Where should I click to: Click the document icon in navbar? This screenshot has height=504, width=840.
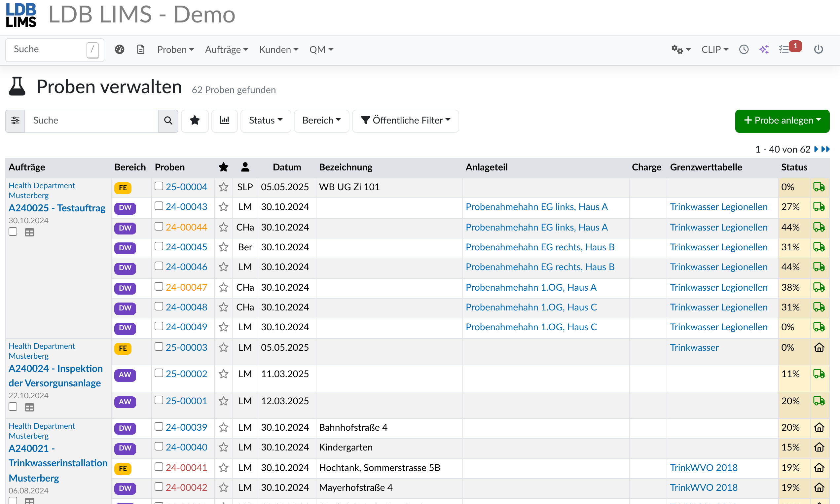(x=141, y=50)
